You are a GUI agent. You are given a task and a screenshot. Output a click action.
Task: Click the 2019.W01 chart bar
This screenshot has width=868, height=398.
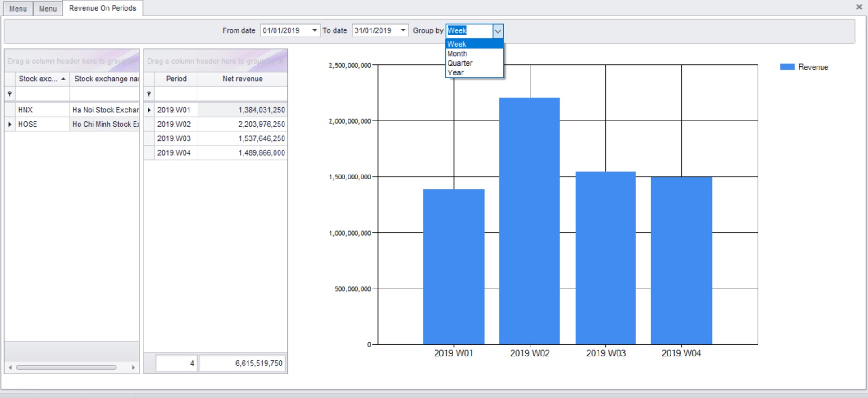coord(454,267)
